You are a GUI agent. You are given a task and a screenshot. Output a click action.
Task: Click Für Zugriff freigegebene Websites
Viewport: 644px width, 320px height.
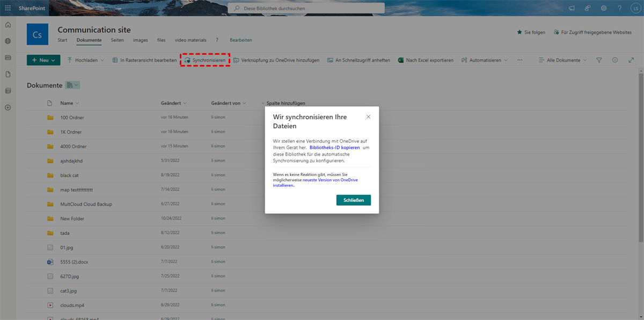coord(592,32)
